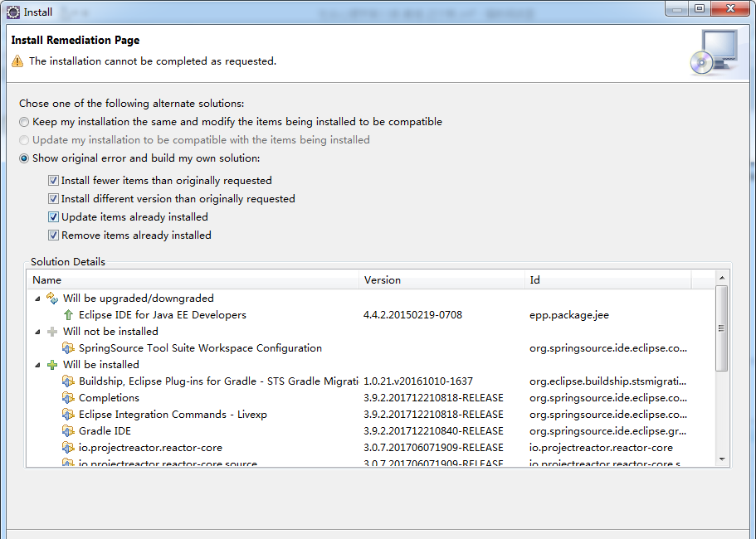The width and height of the screenshot is (756, 539).
Task: Select 'Eclipse IDE for Java EE Developers' row
Action: pyautogui.click(x=163, y=315)
